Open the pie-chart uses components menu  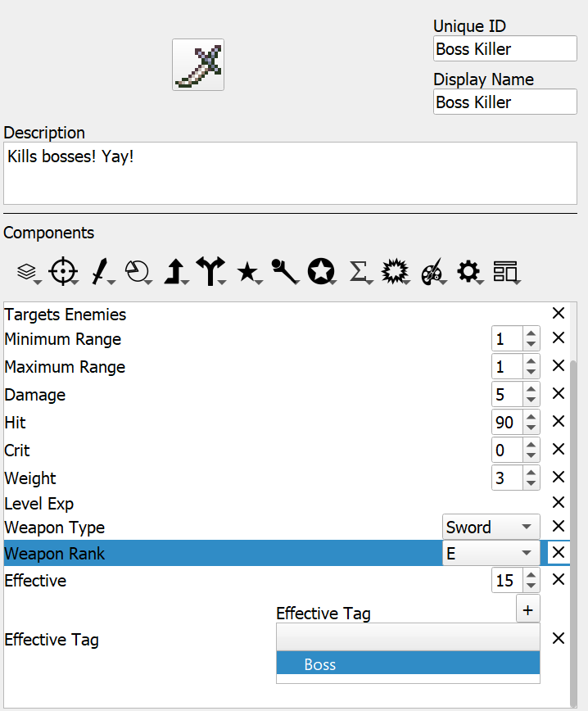pos(138,271)
